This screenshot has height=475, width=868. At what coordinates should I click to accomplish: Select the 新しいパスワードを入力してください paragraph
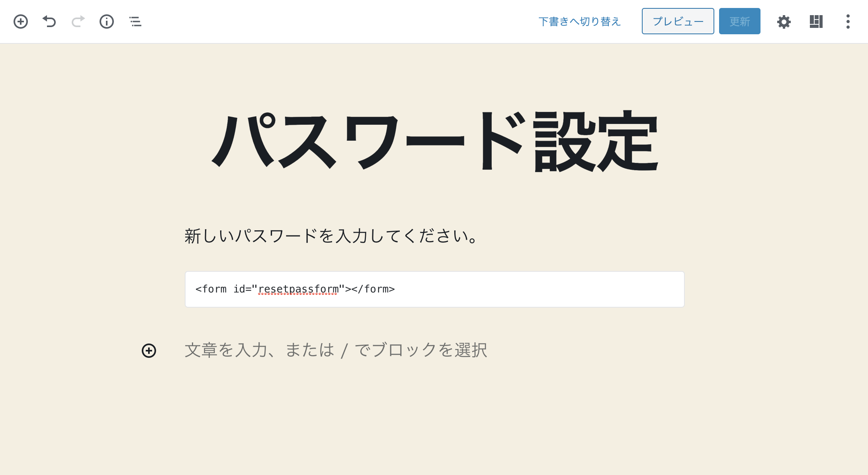click(330, 236)
